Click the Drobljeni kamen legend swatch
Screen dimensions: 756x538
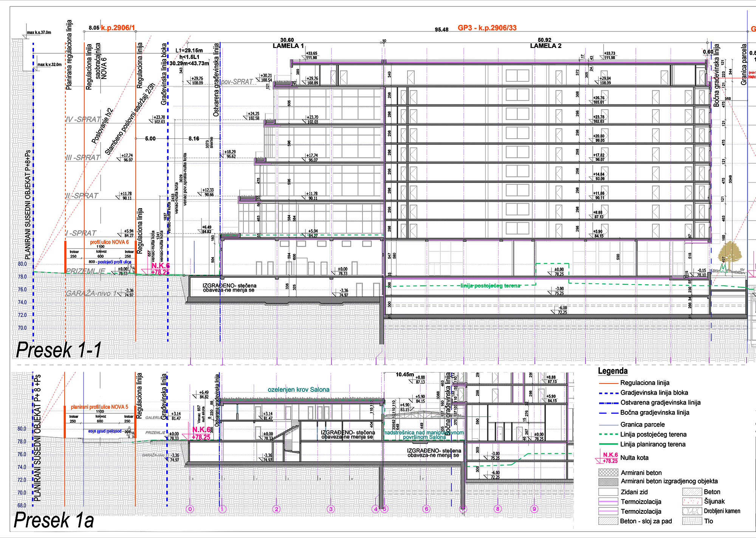point(692,511)
